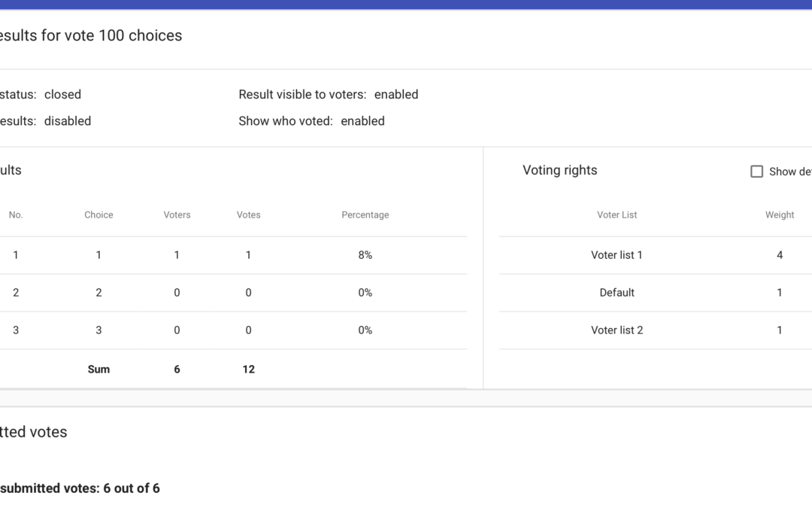Screen dimensions: 812x508
Task: Click the Show who voted enabled text
Action: pyautogui.click(x=311, y=121)
